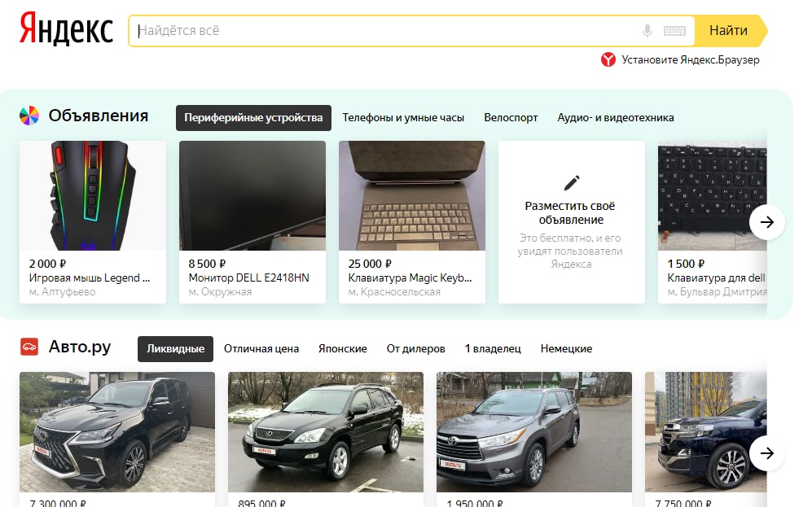Select the Ликвидные tab
Image resolution: width=812 pixels, height=507 pixels.
(x=175, y=348)
